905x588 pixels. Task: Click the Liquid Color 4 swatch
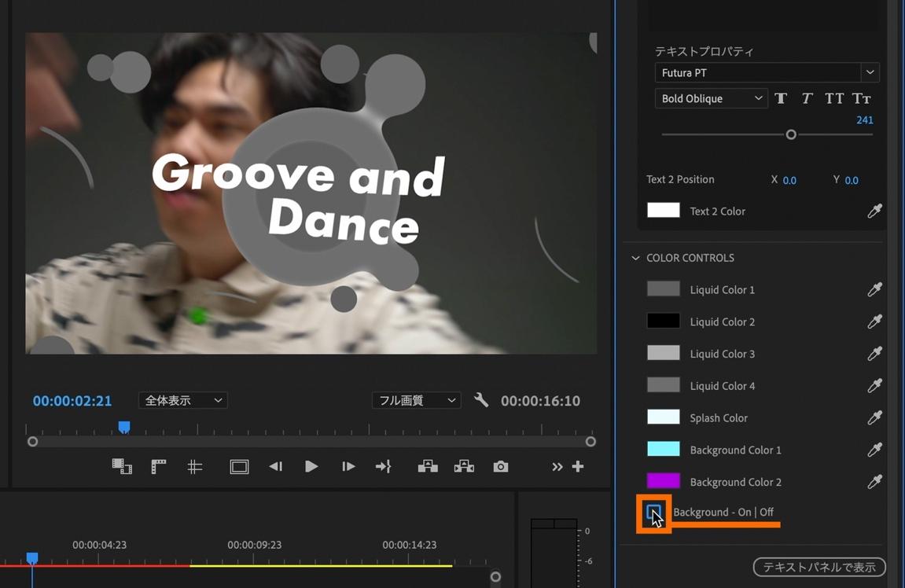coord(663,385)
